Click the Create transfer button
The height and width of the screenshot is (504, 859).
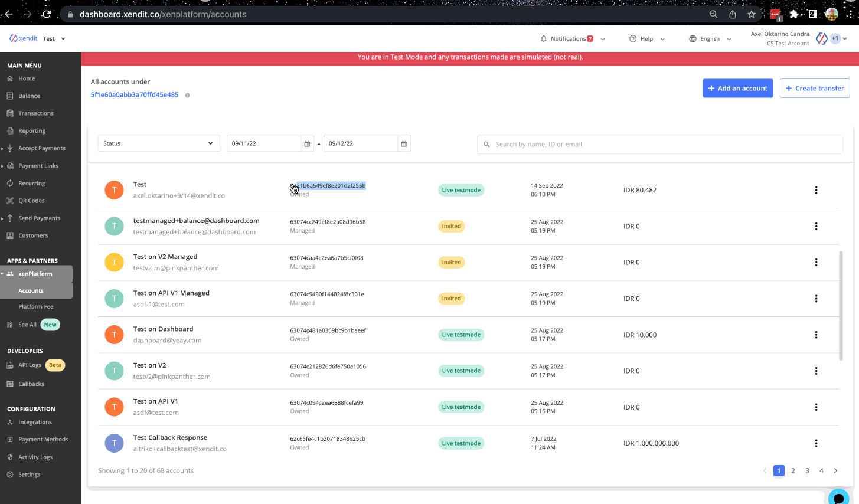coord(815,88)
